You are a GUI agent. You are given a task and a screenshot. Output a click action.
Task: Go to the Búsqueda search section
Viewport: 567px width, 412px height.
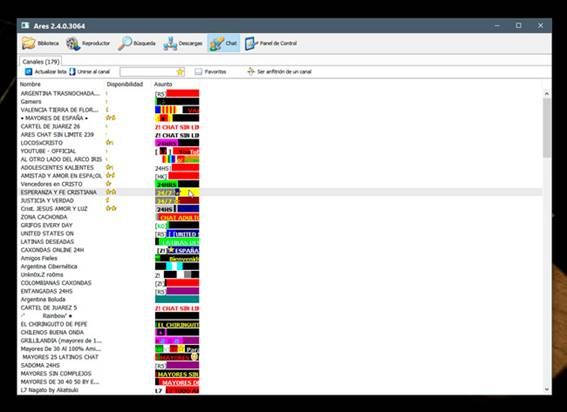click(137, 43)
